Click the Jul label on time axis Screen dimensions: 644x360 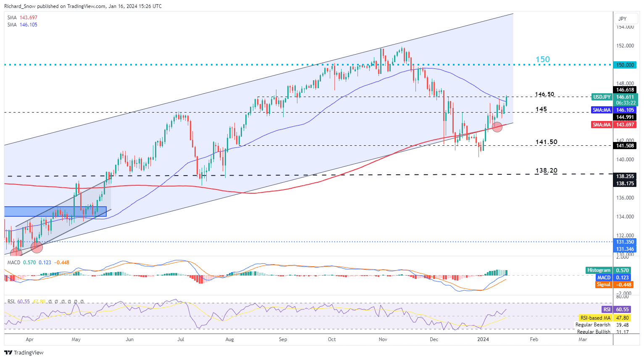pos(181,339)
